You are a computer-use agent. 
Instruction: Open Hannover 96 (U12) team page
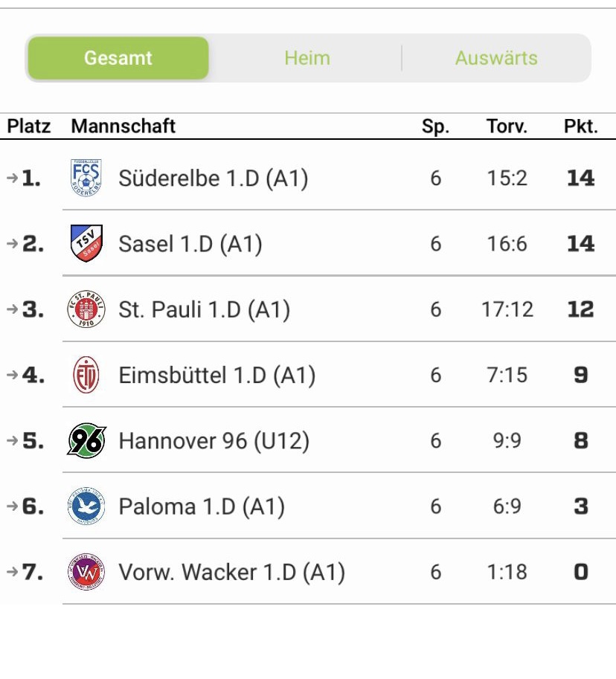[x=214, y=441]
